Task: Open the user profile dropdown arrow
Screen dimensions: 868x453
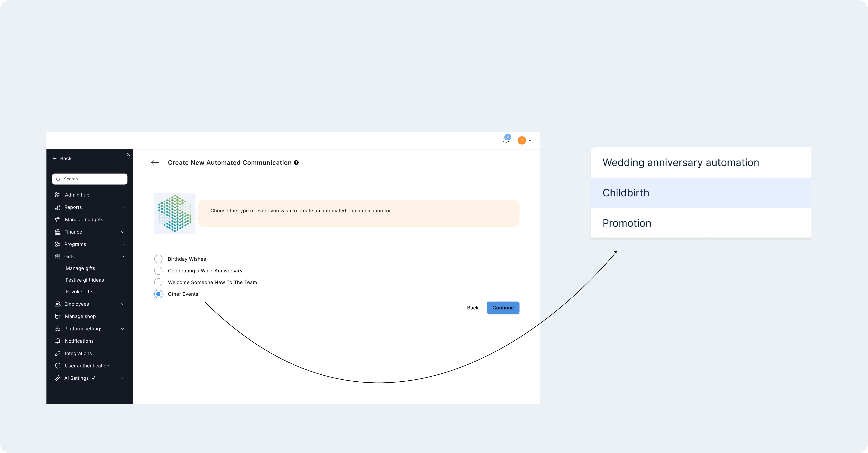Action: [530, 140]
